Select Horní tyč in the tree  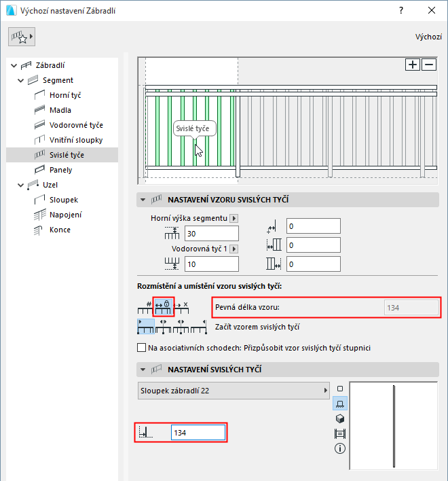pyautogui.click(x=65, y=95)
